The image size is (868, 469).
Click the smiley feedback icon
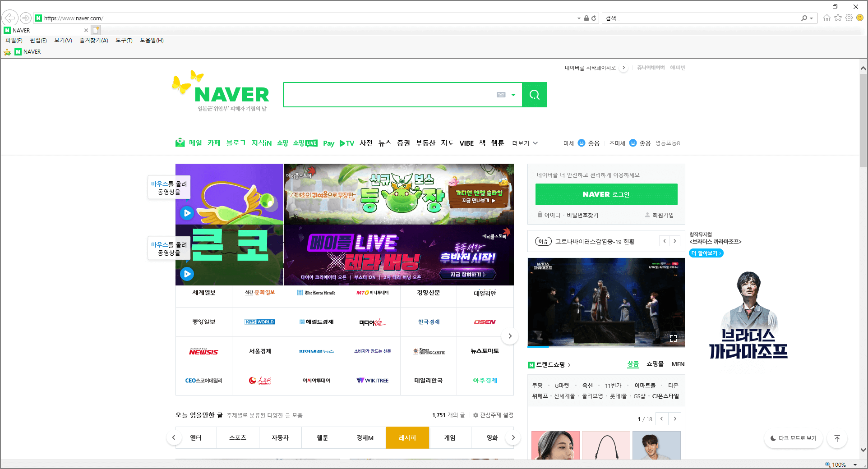tap(860, 18)
